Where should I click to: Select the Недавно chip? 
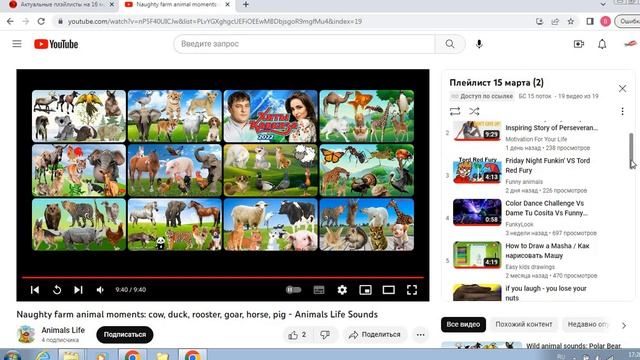click(588, 324)
